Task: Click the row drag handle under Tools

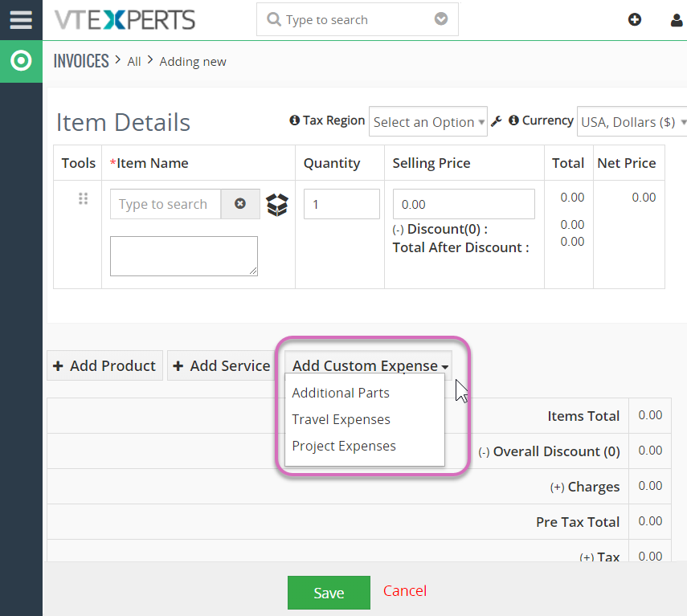Action: [84, 198]
